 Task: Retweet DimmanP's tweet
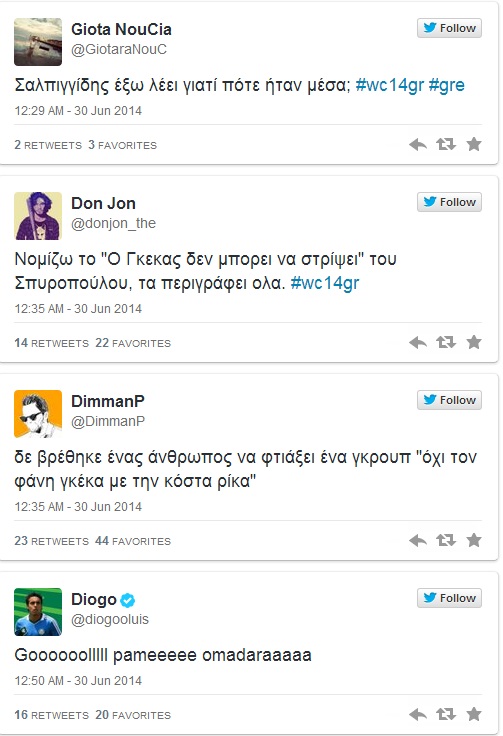[x=446, y=540]
